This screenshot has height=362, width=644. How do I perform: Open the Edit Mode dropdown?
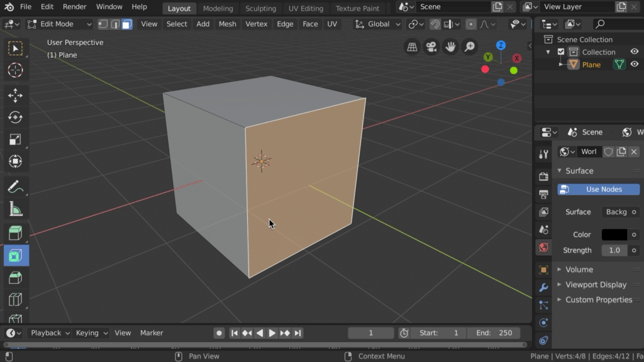point(59,24)
